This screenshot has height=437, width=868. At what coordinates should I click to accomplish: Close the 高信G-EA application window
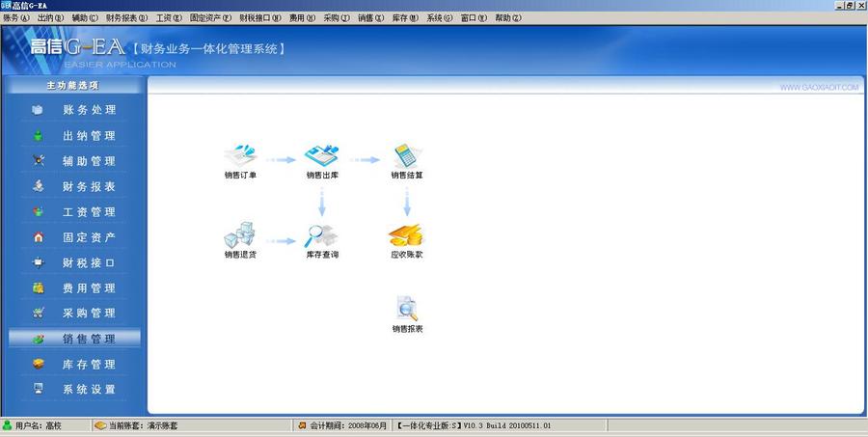click(x=861, y=6)
